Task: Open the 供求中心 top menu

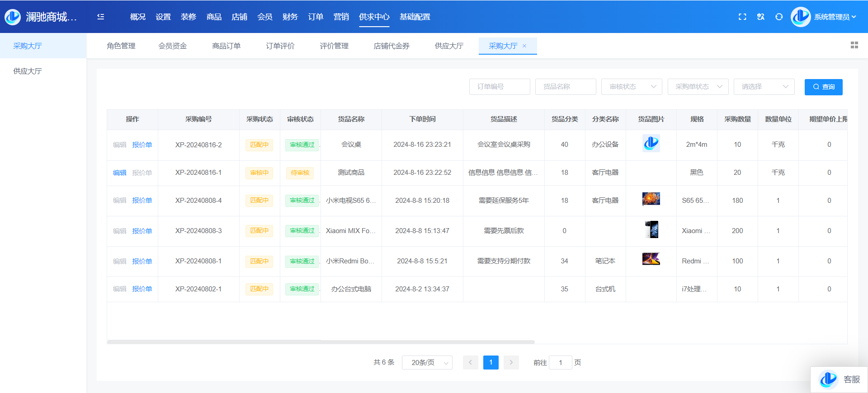Action: click(x=374, y=17)
